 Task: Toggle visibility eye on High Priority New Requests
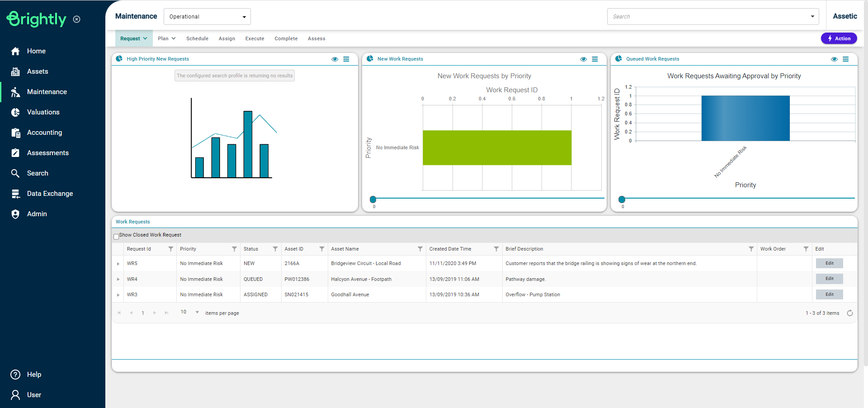pos(335,59)
